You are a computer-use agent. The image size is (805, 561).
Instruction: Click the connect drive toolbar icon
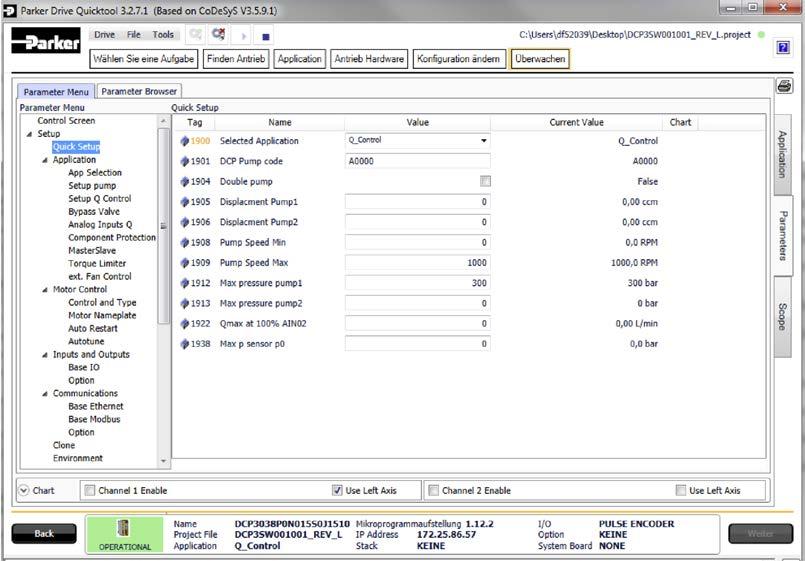195,35
